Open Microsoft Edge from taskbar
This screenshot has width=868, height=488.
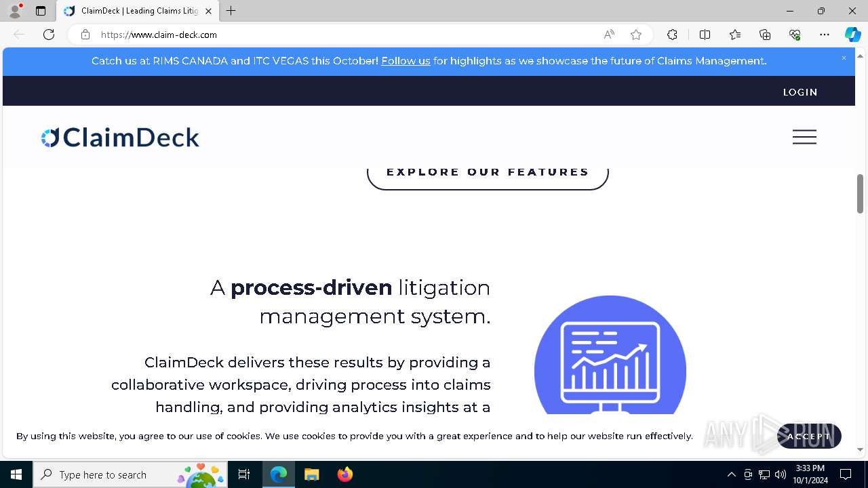tap(279, 474)
